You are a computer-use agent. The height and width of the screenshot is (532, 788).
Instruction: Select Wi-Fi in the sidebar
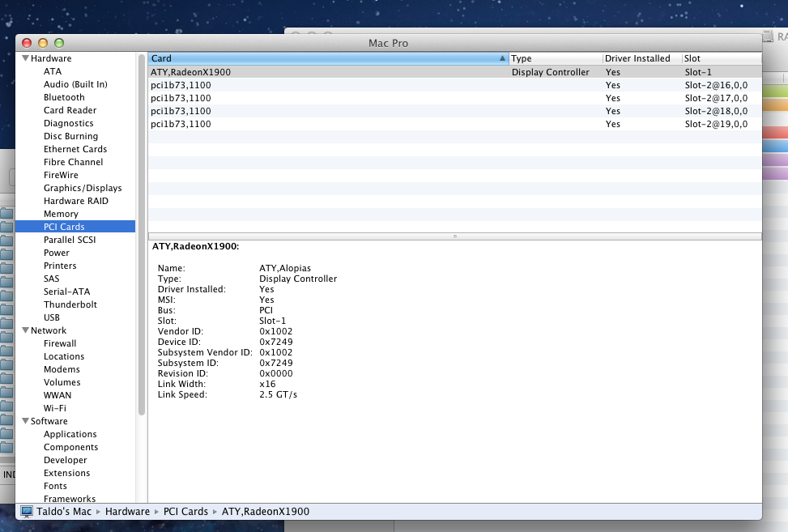pyautogui.click(x=55, y=408)
